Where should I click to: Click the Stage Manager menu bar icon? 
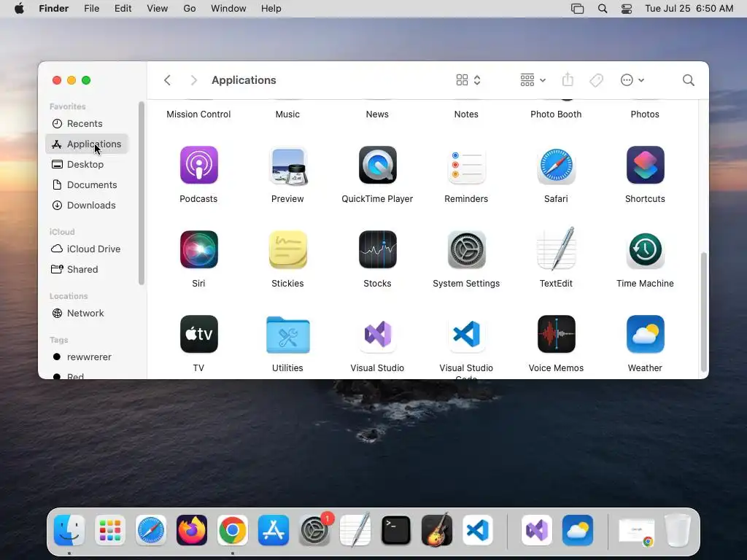(x=578, y=9)
